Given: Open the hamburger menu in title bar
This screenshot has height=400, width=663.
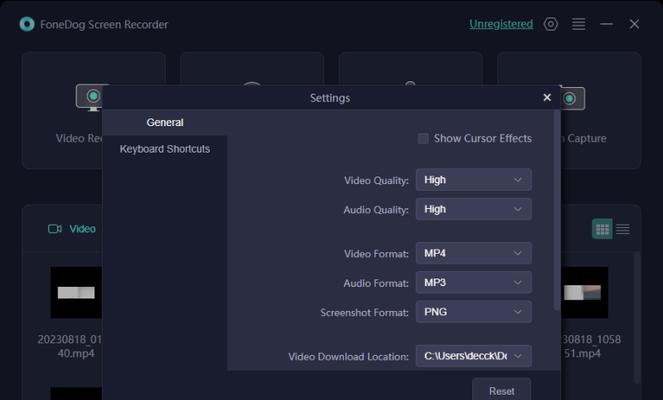Looking at the screenshot, I should point(578,24).
